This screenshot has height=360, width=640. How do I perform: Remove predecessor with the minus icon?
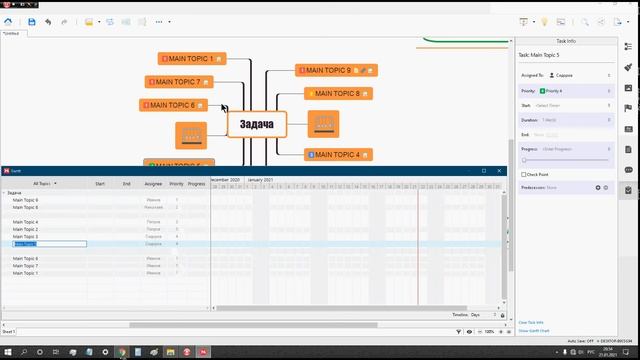(606, 188)
